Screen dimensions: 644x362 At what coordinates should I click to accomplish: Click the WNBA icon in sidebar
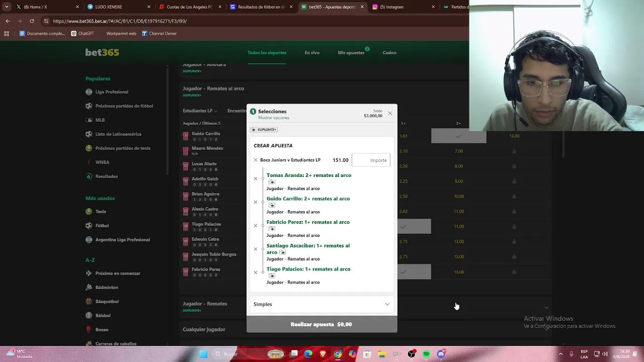click(x=89, y=162)
